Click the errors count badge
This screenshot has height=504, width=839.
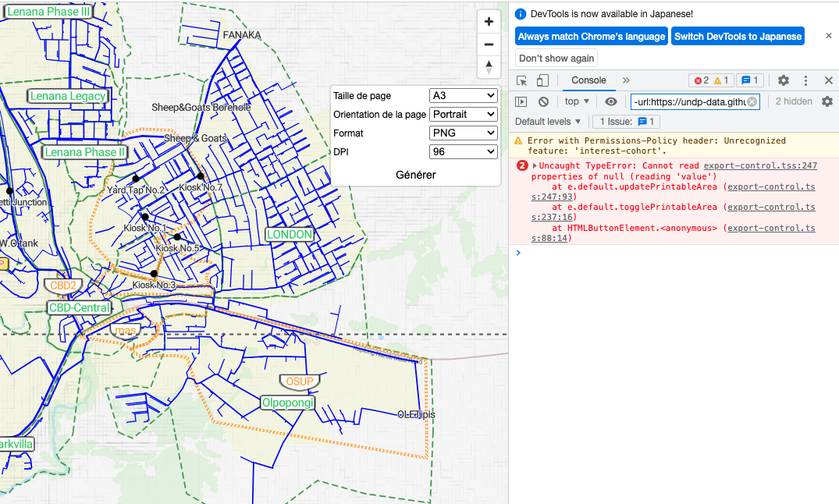(702, 80)
